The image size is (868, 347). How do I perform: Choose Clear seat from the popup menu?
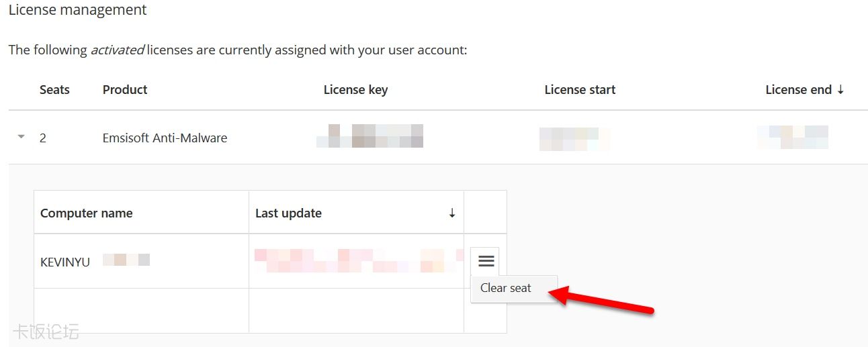[506, 288]
